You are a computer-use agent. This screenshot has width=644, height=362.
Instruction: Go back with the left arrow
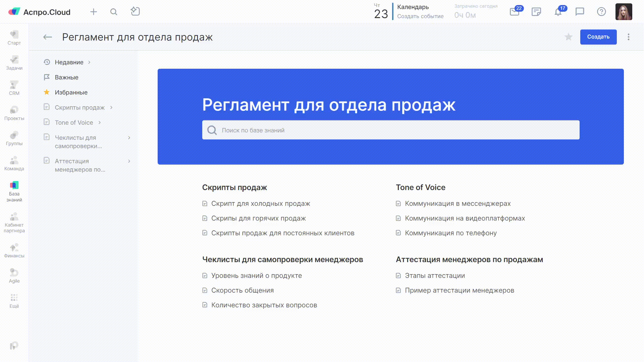click(48, 37)
